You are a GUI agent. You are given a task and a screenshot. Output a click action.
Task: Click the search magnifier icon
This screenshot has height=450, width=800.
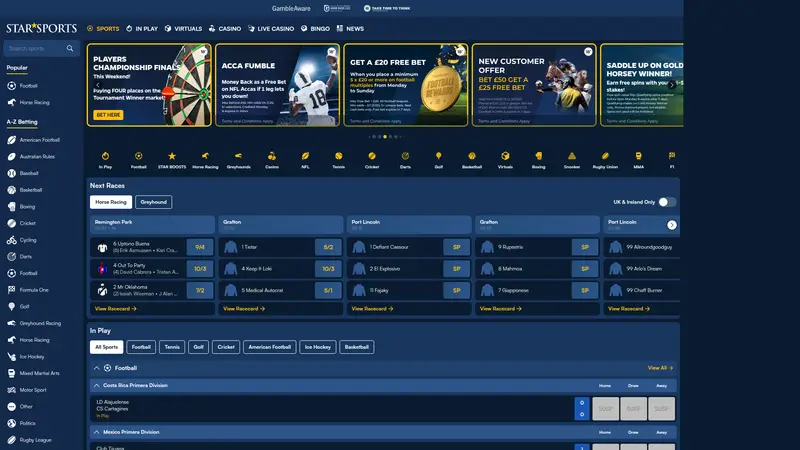pos(70,48)
